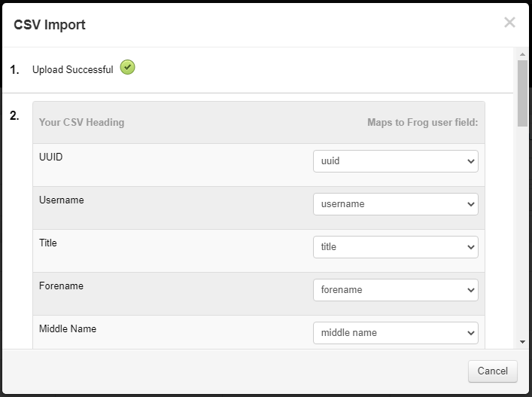Cancel the CSV import
532x397 pixels.
(493, 371)
